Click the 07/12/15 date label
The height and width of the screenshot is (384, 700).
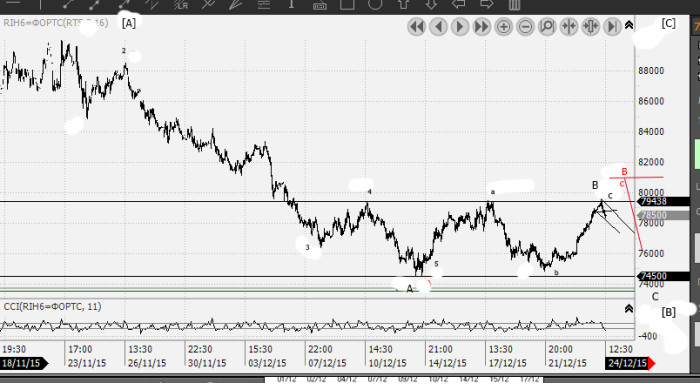point(327,363)
